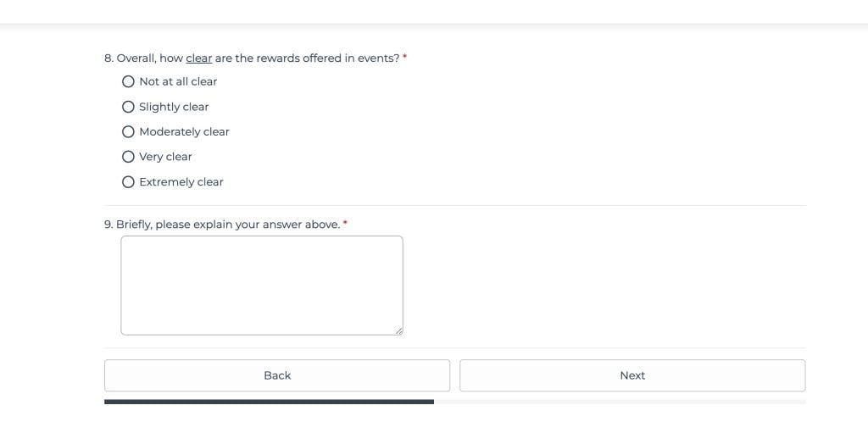
Task: Click the "Not at all clear" label text
Action: click(178, 81)
